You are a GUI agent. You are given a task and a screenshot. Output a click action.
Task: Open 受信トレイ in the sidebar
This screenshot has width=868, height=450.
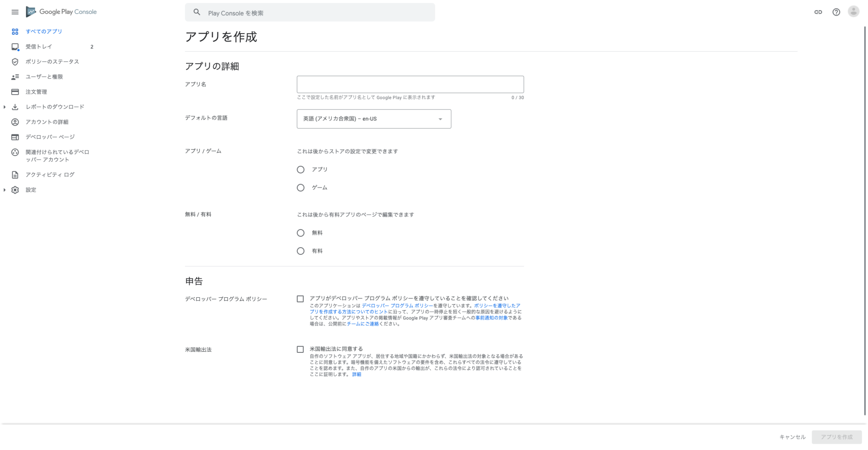click(x=39, y=47)
